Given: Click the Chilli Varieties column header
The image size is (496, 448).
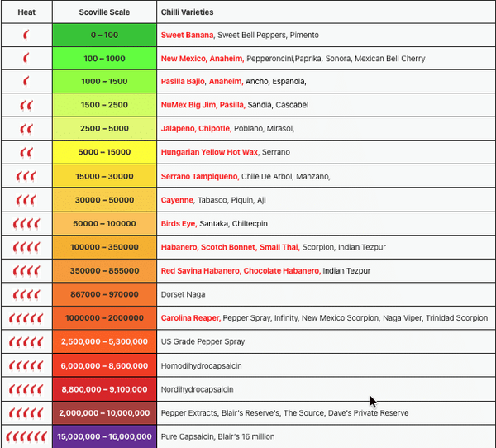Looking at the screenshot, I should 188,12.
